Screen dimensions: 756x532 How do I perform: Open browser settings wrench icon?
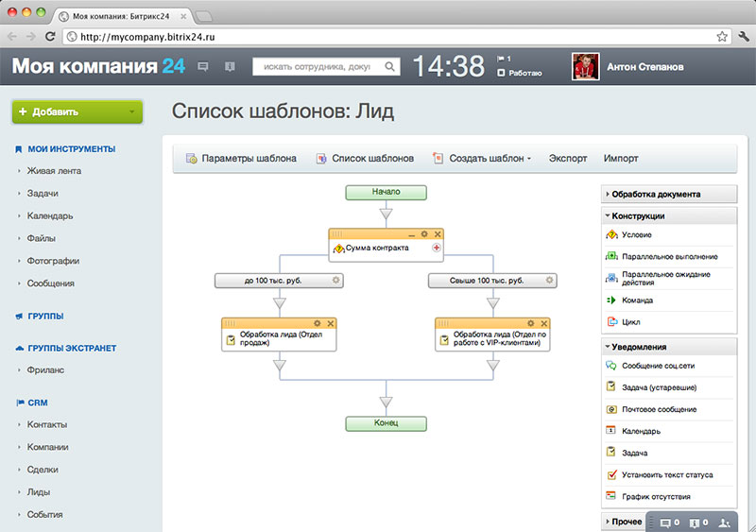[x=743, y=36]
